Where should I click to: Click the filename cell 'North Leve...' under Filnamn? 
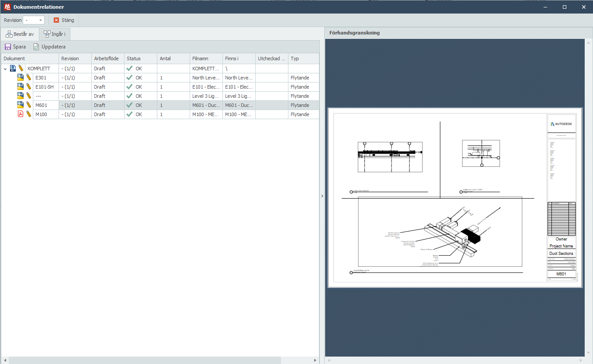pos(206,78)
